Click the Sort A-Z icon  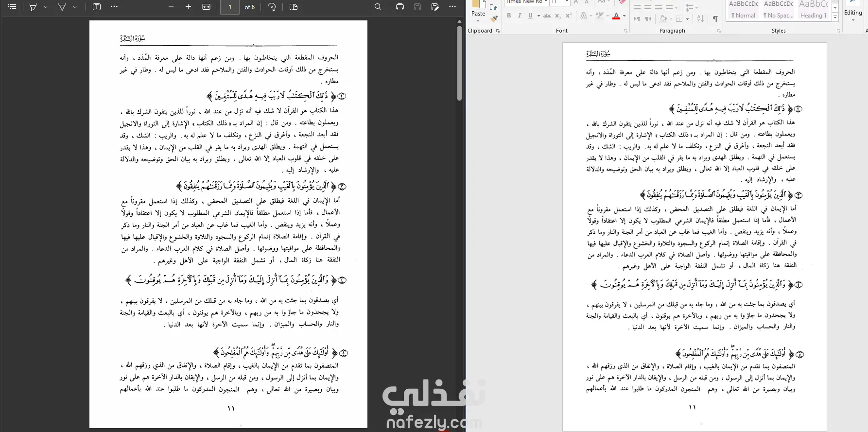point(700,19)
